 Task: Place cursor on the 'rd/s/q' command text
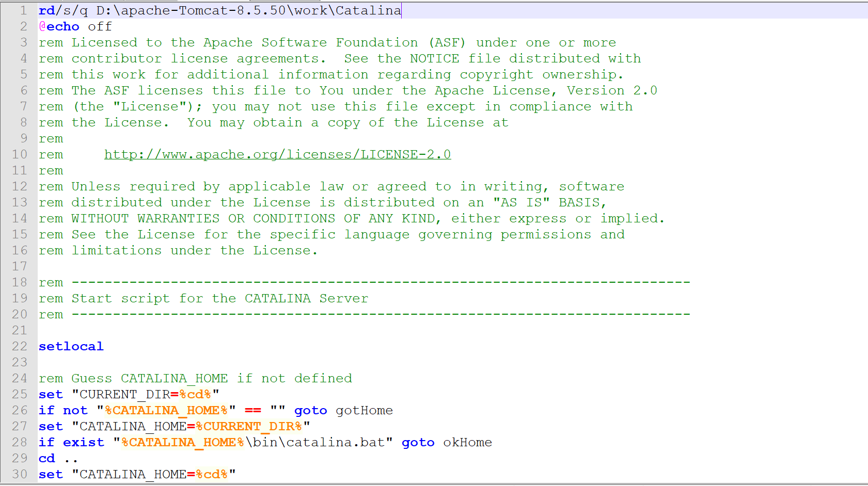pos(63,10)
